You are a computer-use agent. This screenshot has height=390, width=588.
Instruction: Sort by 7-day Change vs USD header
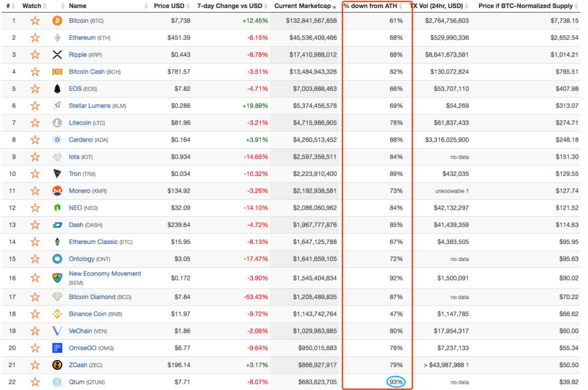pyautogui.click(x=232, y=6)
